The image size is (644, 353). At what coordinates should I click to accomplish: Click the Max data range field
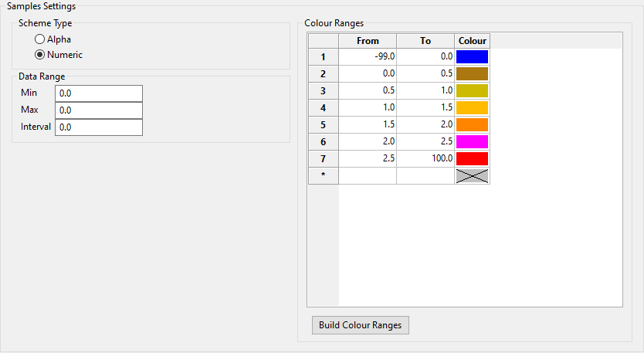pos(99,110)
